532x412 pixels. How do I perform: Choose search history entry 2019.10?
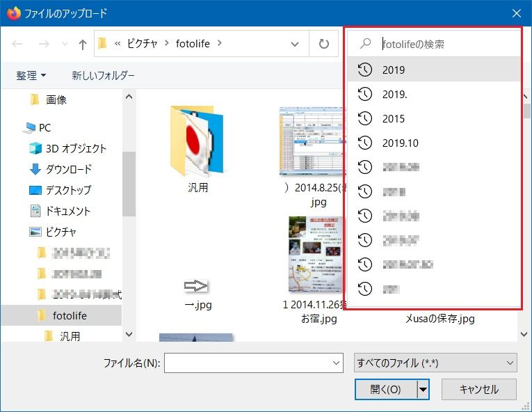click(x=434, y=143)
